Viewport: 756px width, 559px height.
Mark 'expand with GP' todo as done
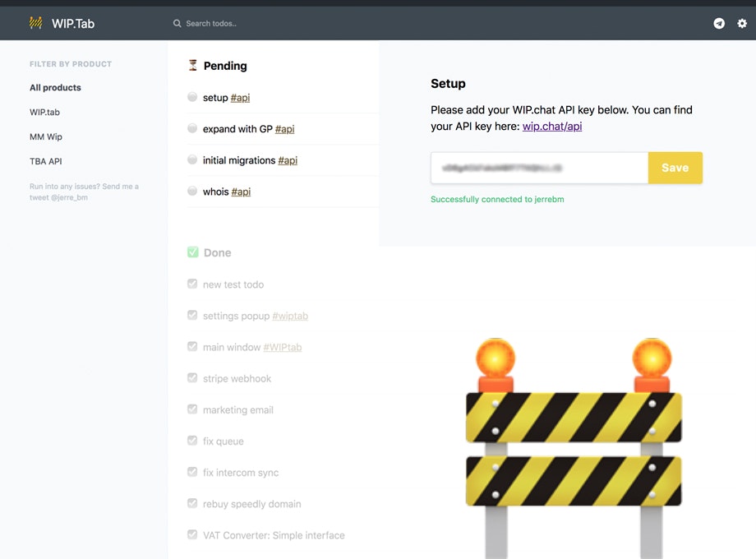pos(192,128)
